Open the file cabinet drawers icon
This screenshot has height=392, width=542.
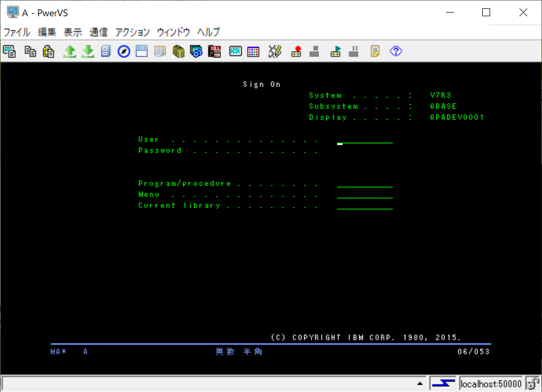click(x=106, y=51)
